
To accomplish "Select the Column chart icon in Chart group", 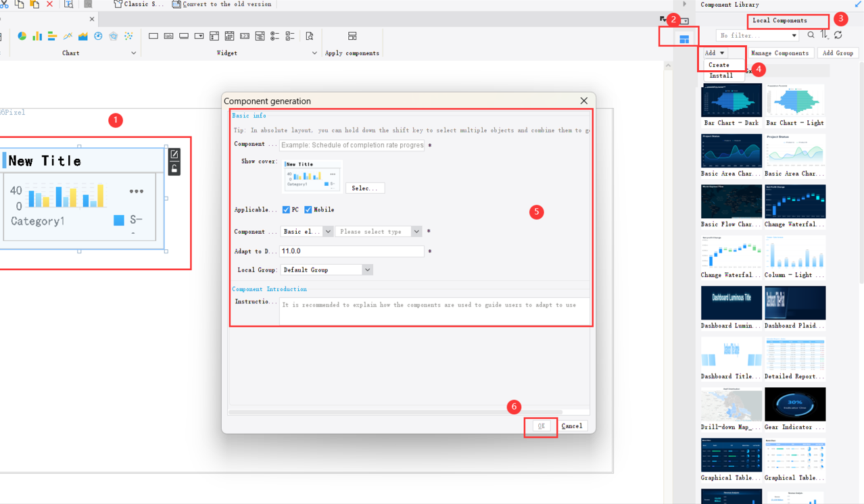I will (x=36, y=36).
